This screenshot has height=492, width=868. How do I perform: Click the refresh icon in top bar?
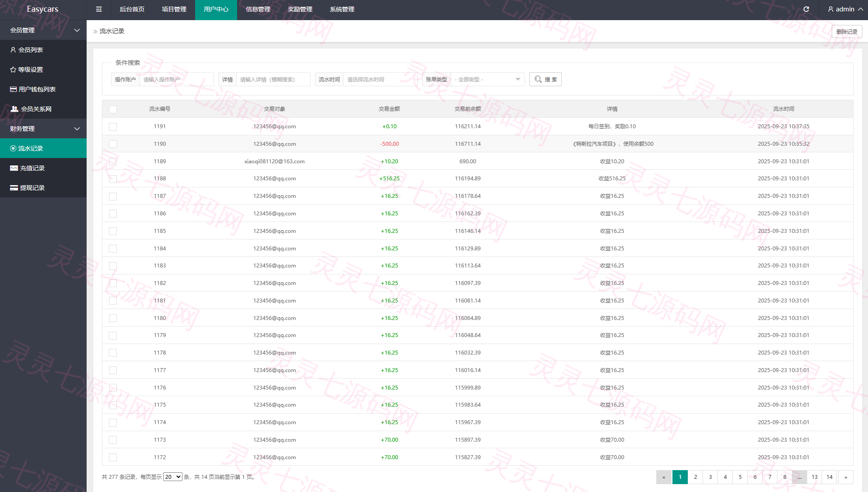pos(806,9)
